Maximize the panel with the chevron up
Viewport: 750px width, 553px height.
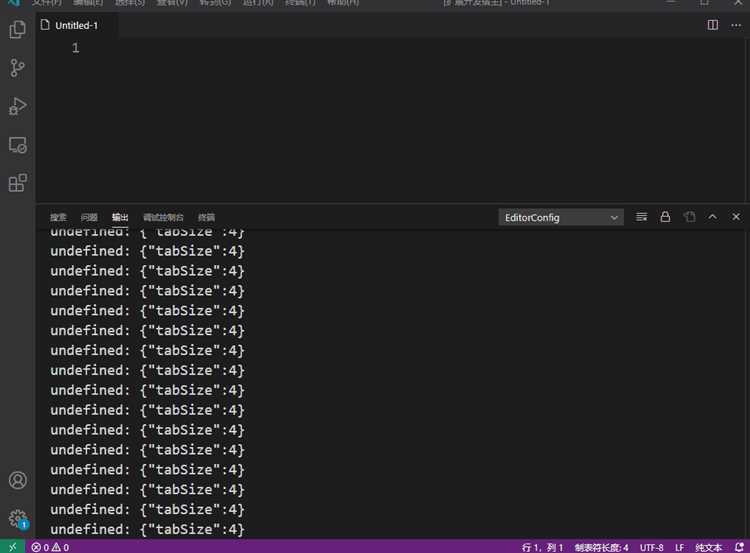(x=712, y=217)
